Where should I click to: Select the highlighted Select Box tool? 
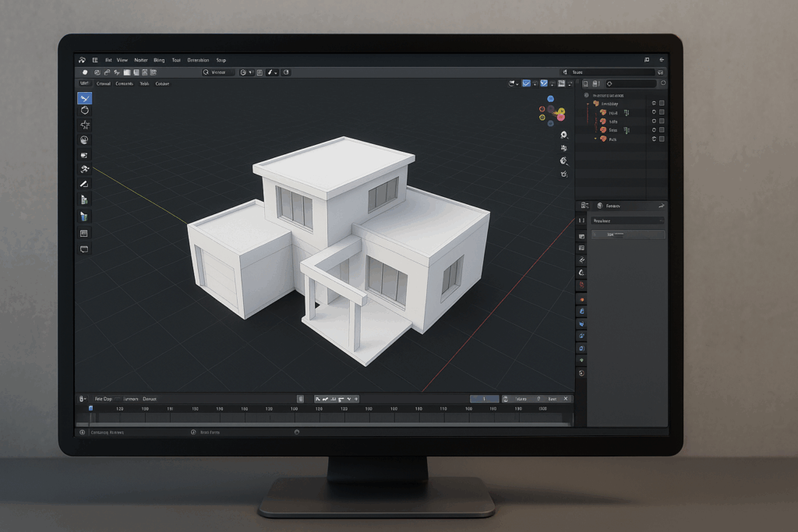point(84,98)
